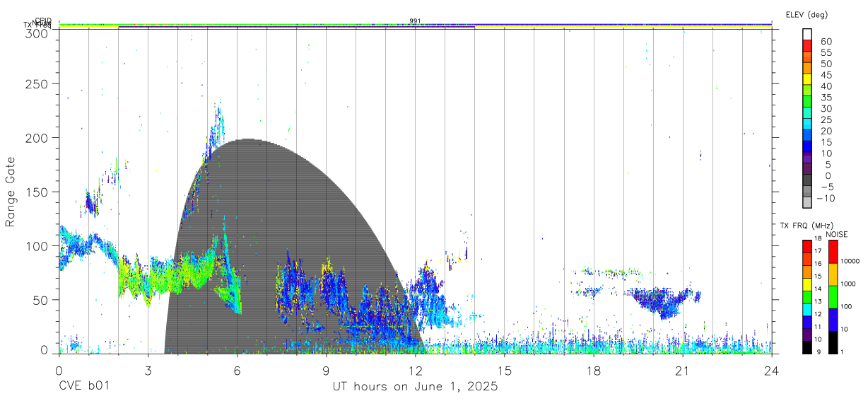The height and width of the screenshot is (401, 868).
Task: Click the '991' CPID value at top
Action: tap(415, 21)
